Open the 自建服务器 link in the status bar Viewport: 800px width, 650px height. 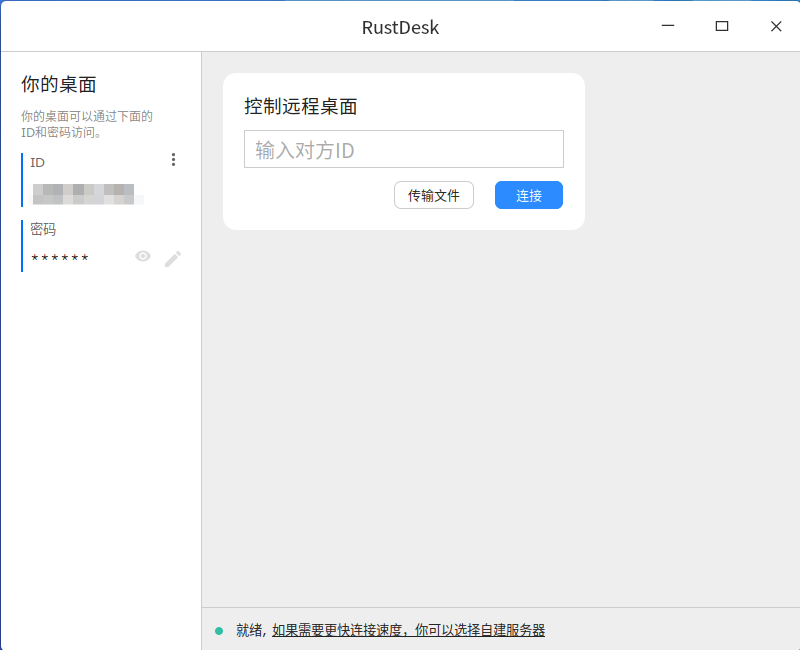tap(408, 630)
